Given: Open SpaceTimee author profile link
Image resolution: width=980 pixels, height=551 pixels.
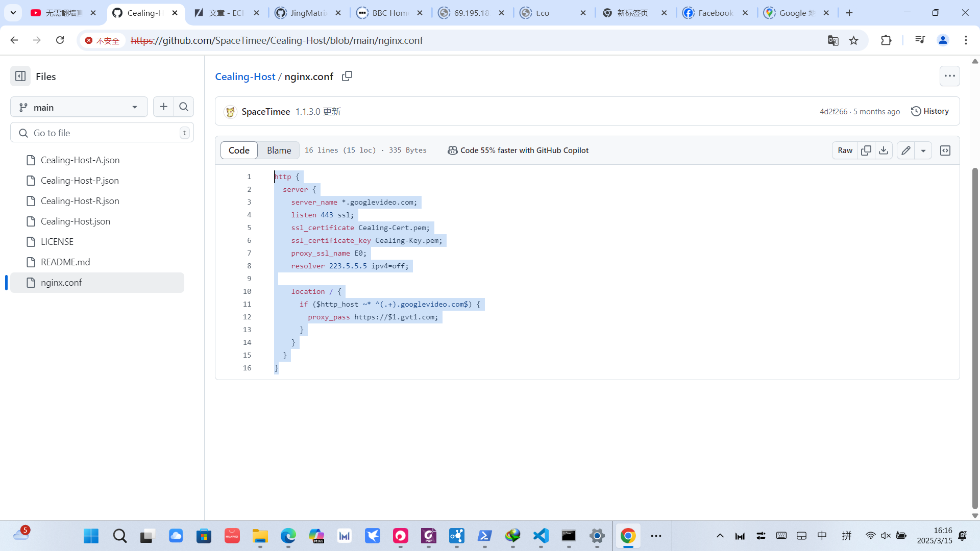Looking at the screenshot, I should click(265, 111).
